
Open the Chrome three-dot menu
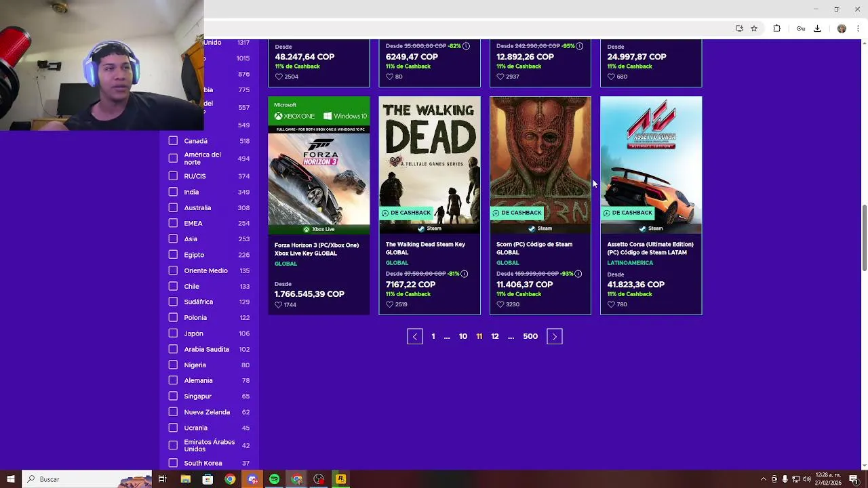pos(859,28)
